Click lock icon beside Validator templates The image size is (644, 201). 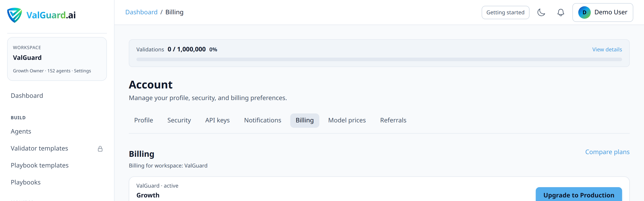pyautogui.click(x=100, y=149)
